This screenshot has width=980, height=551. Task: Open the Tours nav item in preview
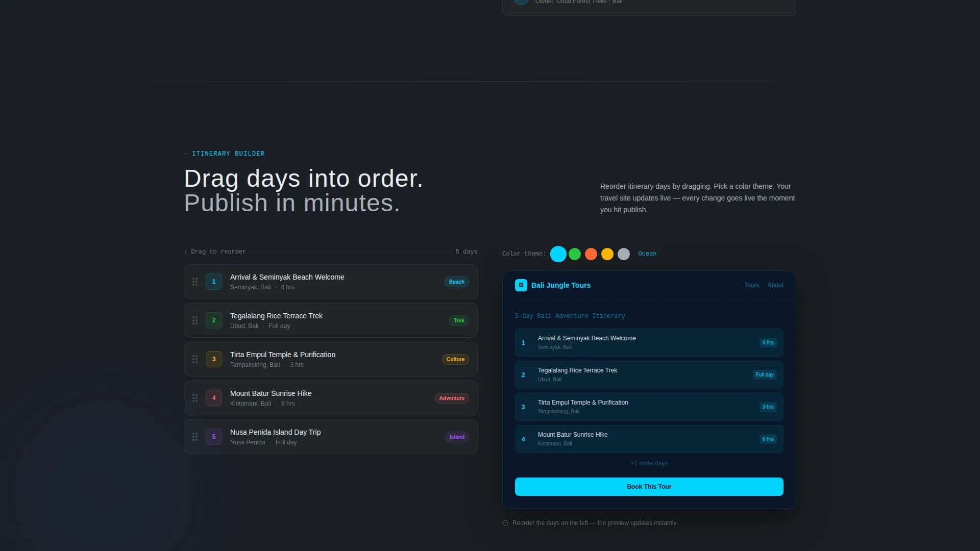click(x=751, y=285)
